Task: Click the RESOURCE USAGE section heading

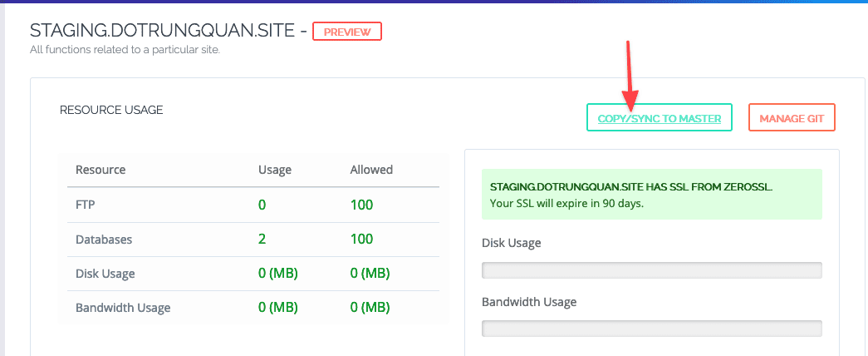Action: [111, 109]
